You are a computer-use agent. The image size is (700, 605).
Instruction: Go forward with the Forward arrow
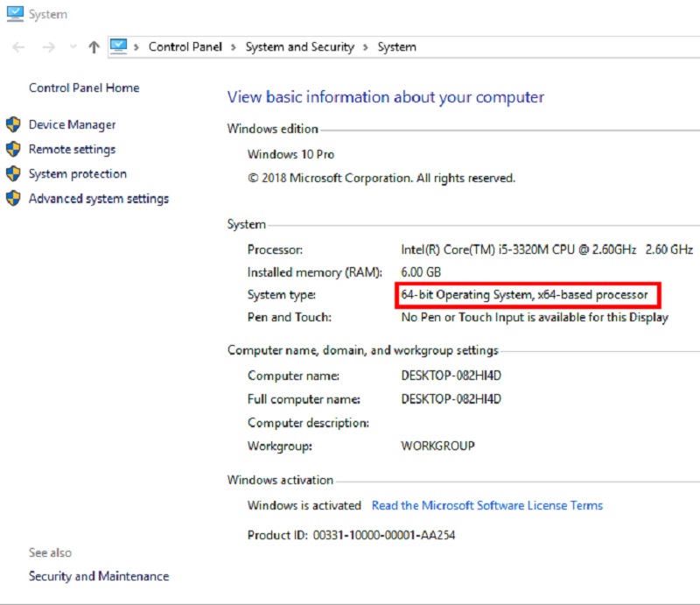coord(49,47)
